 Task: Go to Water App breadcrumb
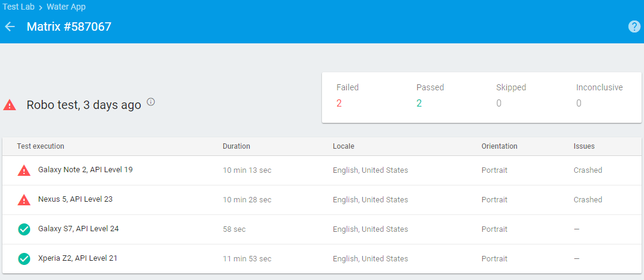pos(66,7)
